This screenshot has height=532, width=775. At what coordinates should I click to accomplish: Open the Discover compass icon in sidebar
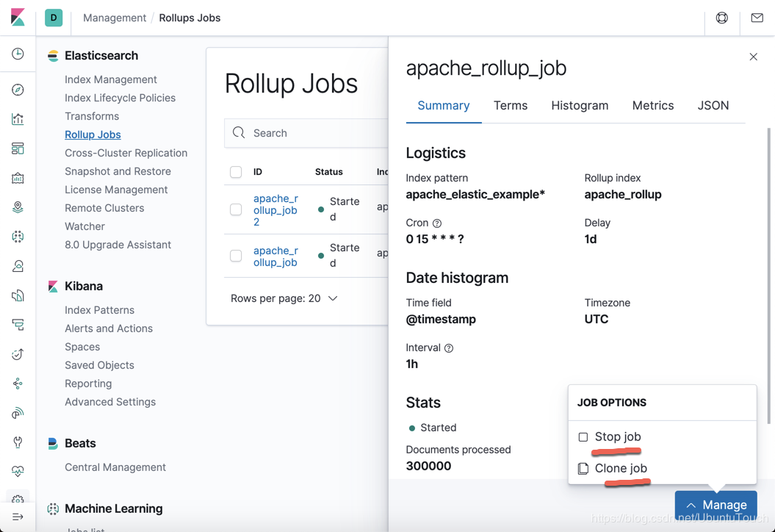pyautogui.click(x=18, y=90)
